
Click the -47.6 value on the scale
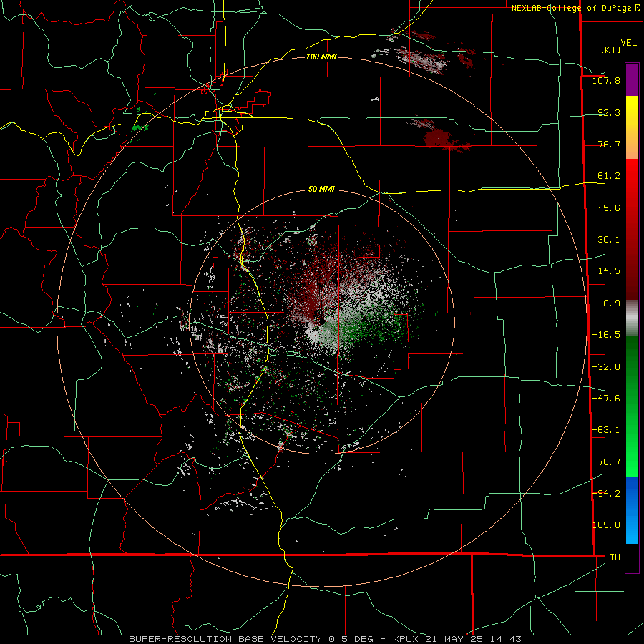pos(606,399)
